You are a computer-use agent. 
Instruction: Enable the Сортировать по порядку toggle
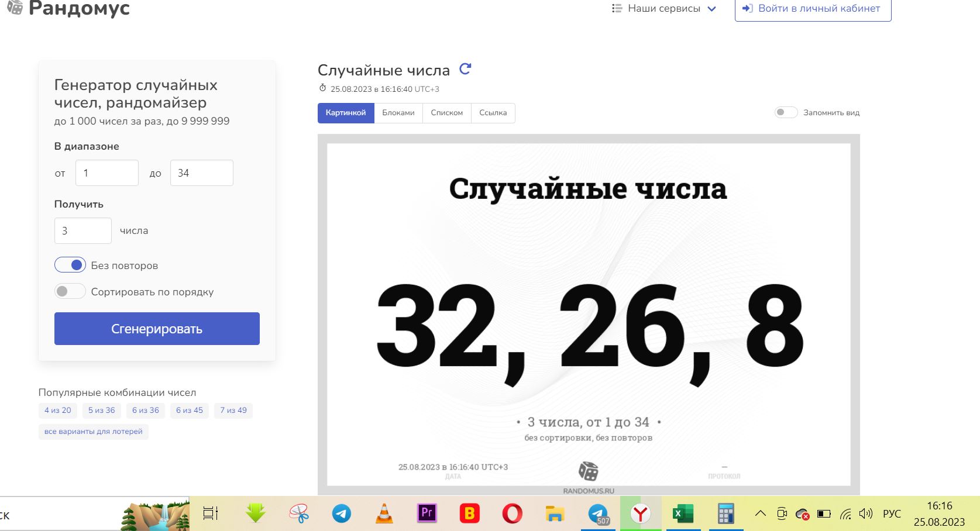[x=70, y=291]
